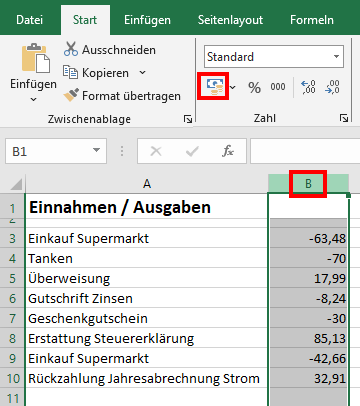Select the cell with value 85,13
Image resolution: width=360 pixels, height=406 pixels.
click(x=308, y=338)
